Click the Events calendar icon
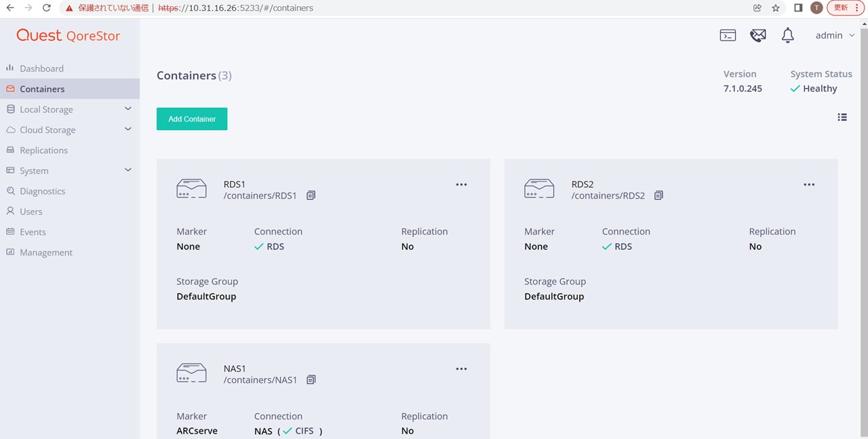 pos(10,232)
